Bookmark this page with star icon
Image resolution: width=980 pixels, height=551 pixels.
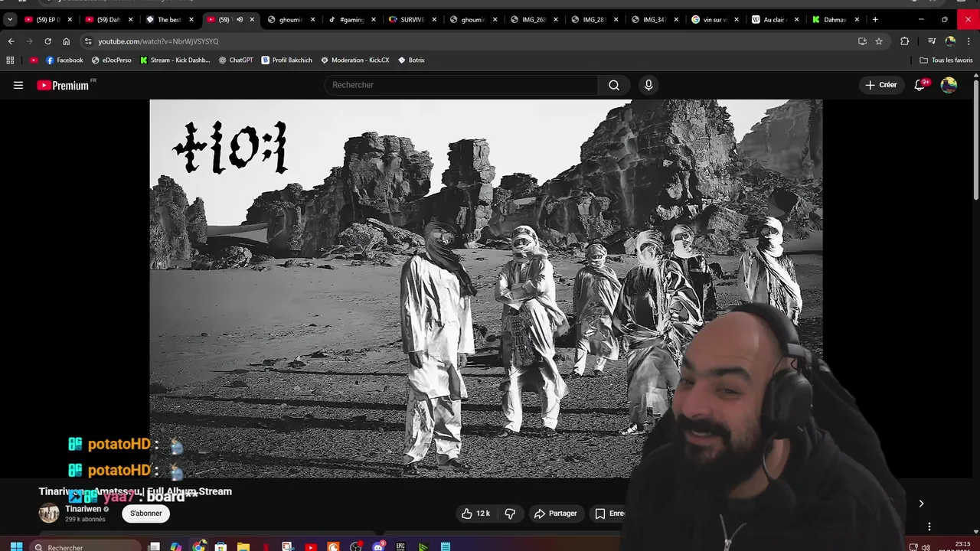pyautogui.click(x=879, y=41)
